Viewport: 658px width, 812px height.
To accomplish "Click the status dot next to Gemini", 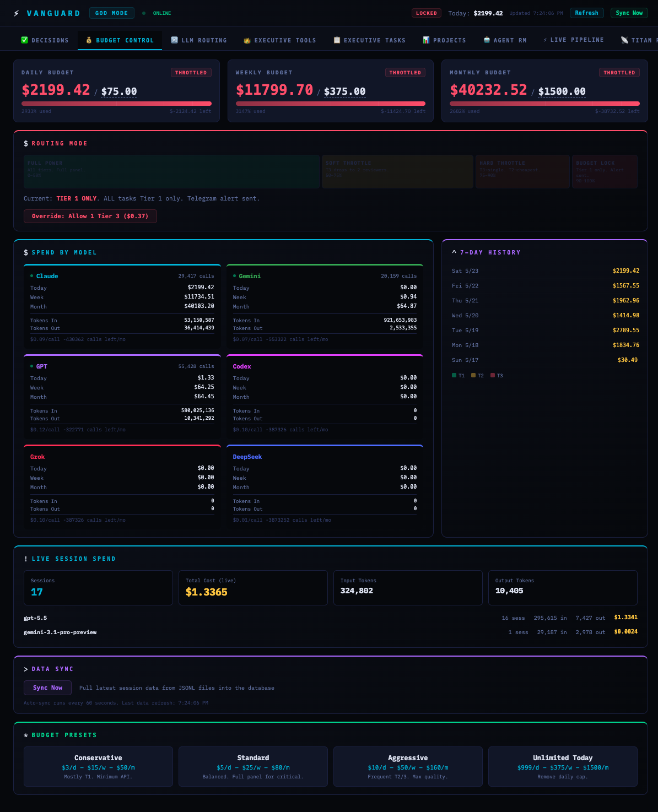I will (235, 276).
